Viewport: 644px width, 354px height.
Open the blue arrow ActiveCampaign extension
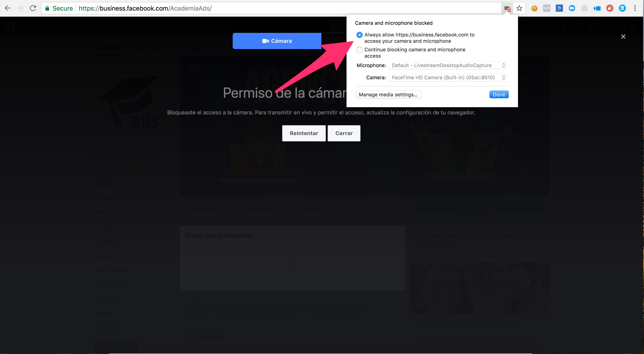(559, 8)
